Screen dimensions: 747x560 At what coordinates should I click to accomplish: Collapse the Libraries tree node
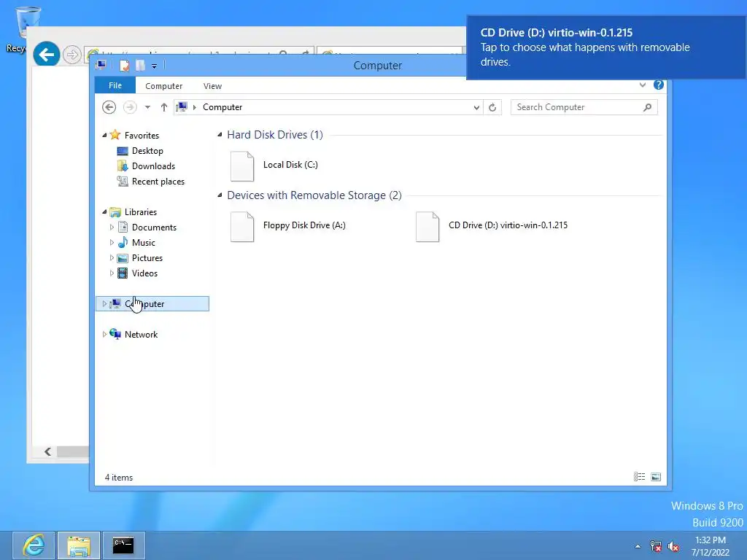tap(104, 212)
